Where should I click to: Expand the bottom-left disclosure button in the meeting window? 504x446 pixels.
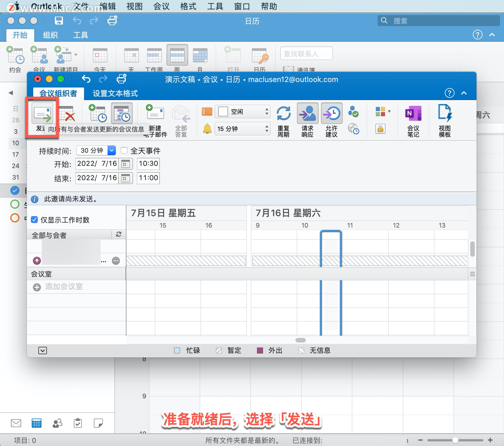point(43,351)
